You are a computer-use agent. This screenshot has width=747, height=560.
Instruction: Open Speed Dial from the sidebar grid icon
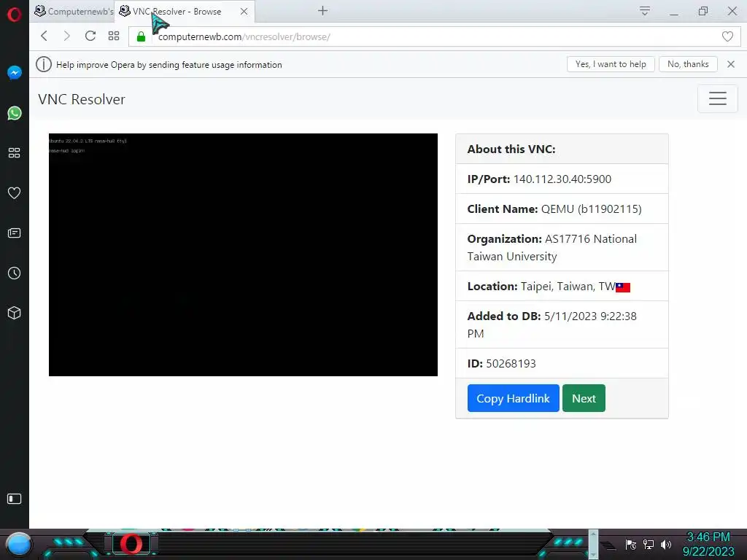point(15,152)
